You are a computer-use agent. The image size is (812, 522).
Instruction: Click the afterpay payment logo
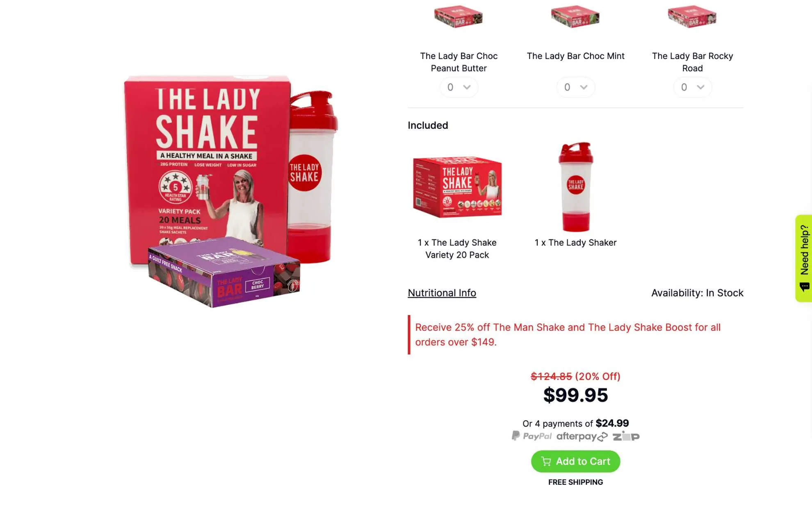point(582,436)
